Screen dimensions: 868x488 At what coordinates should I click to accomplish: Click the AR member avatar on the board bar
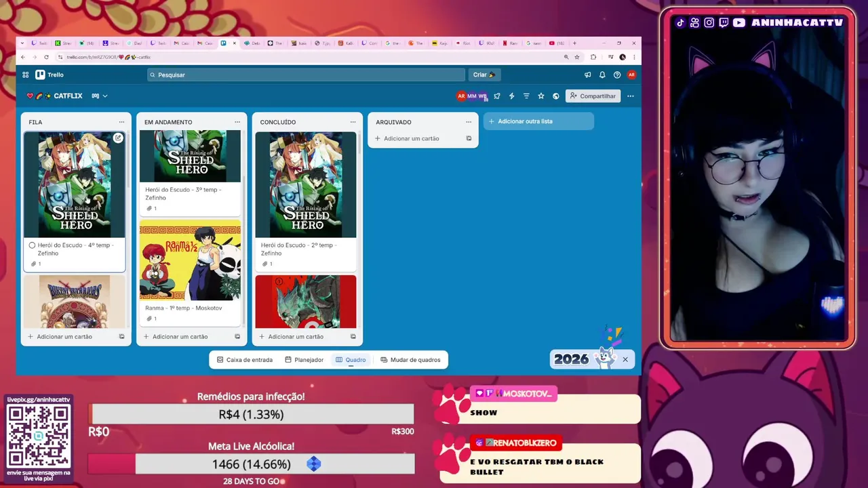pos(461,96)
